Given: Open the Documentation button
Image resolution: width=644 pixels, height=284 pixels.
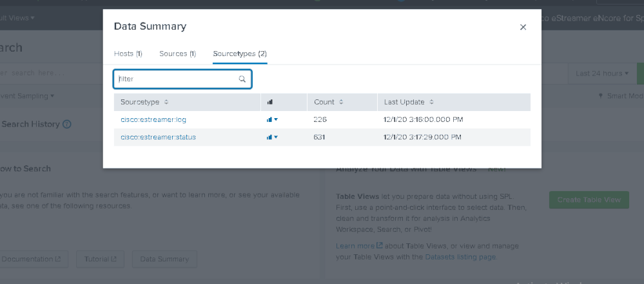Looking at the screenshot, I should (34, 259).
